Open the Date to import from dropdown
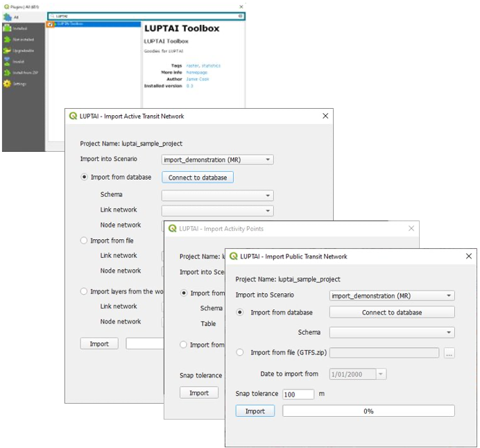The height and width of the screenshot is (448, 480). (381, 374)
